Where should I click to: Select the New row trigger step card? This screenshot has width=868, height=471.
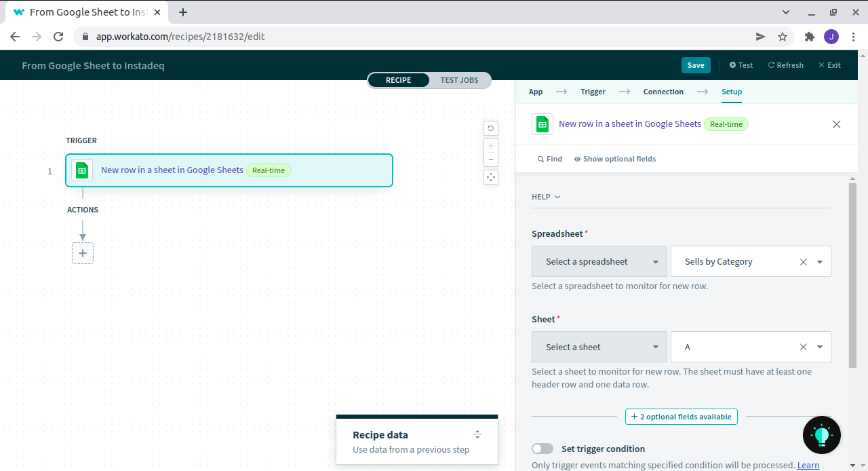click(229, 170)
